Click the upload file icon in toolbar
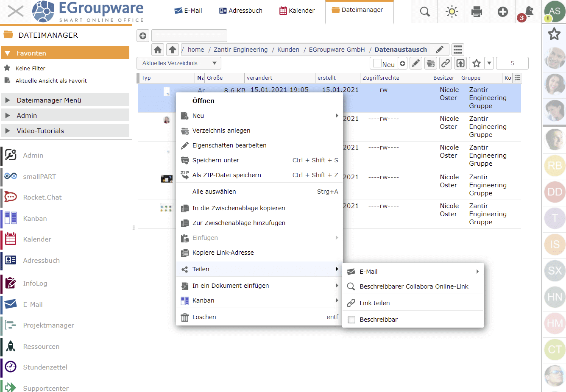This screenshot has width=566, height=392. click(x=460, y=64)
